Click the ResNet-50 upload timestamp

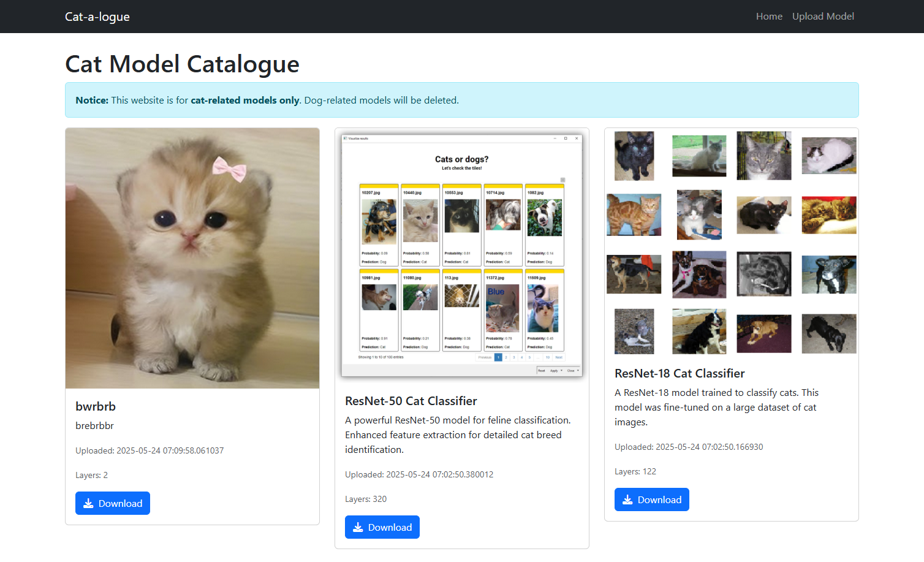click(419, 474)
